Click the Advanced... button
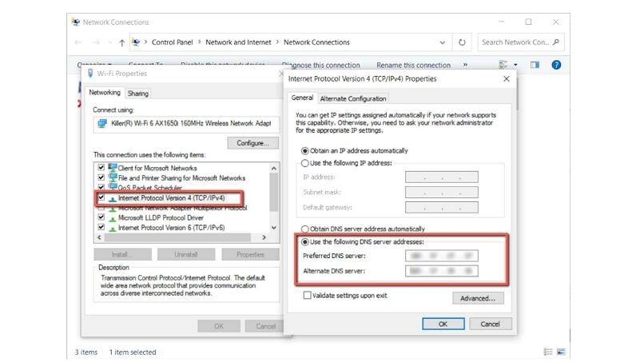The width and height of the screenshot is (644, 362). pyautogui.click(x=478, y=298)
